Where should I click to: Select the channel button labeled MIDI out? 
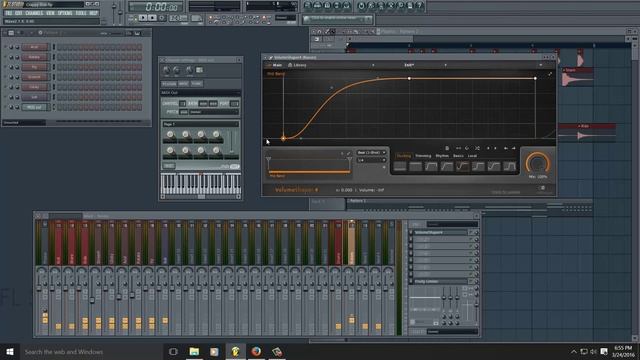pos(34,107)
